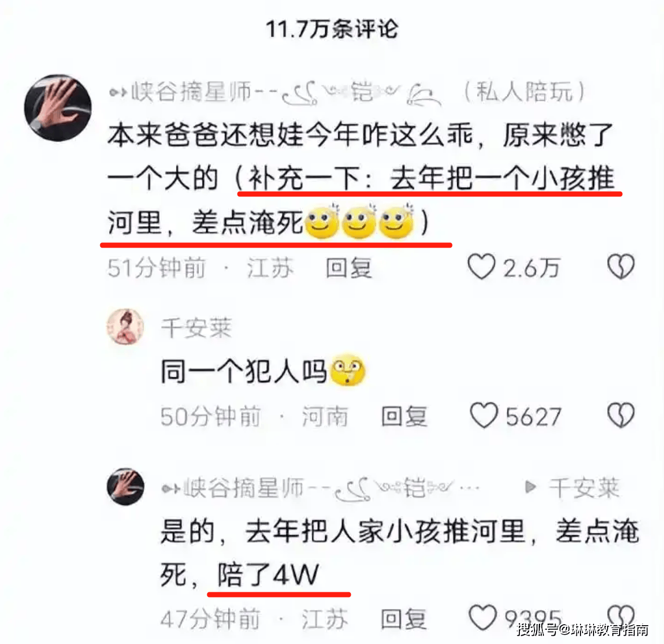This screenshot has width=664, height=644.
Task: Tap the replied-to name 千安莱 after the arrow
Action: pos(584,488)
